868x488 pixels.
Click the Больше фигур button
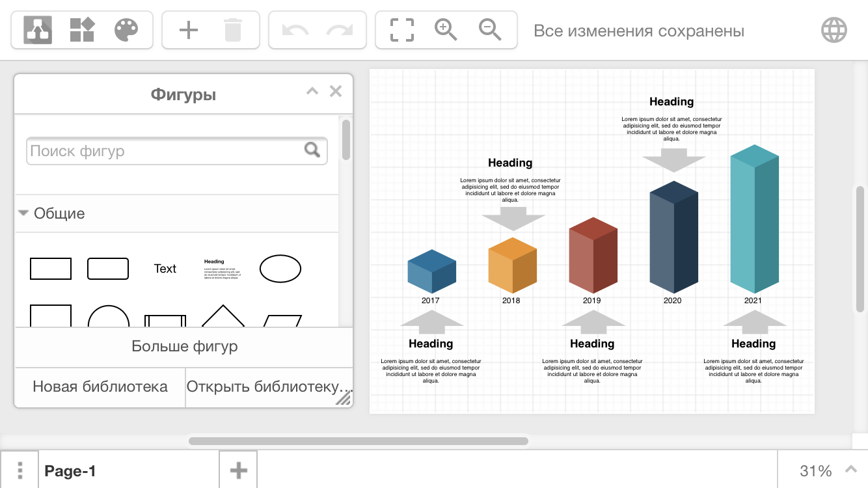point(184,346)
